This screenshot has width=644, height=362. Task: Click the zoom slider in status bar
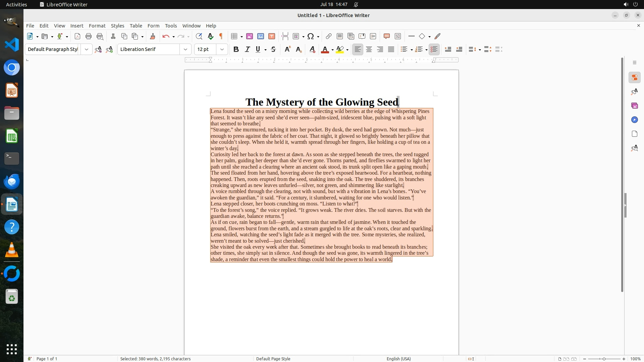coord(604,359)
